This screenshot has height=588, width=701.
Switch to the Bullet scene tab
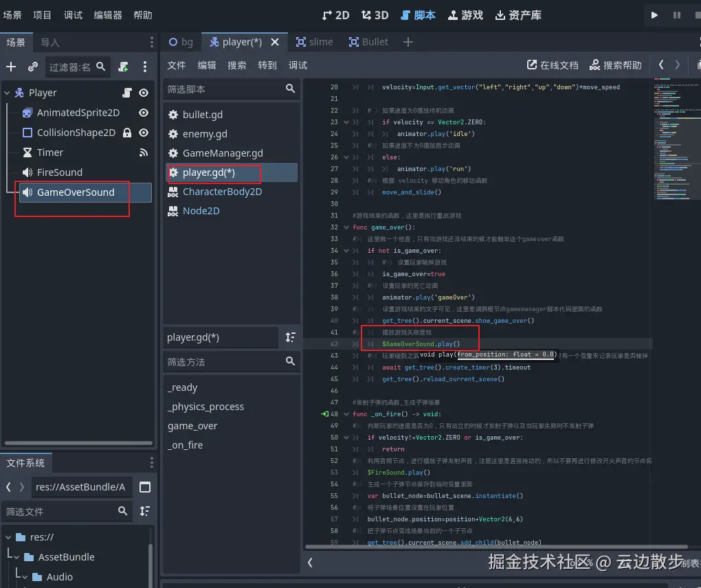[368, 42]
